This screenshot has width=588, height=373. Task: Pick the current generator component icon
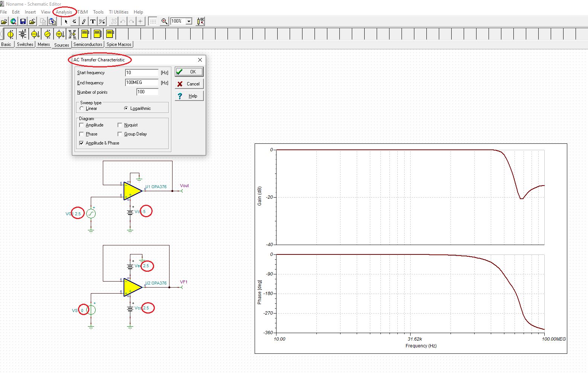point(60,34)
